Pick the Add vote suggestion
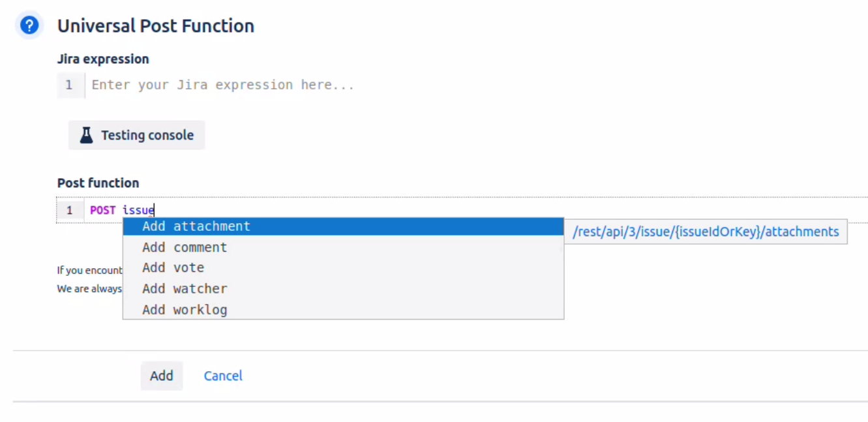Image resolution: width=868 pixels, height=422 pixels. coord(173,267)
